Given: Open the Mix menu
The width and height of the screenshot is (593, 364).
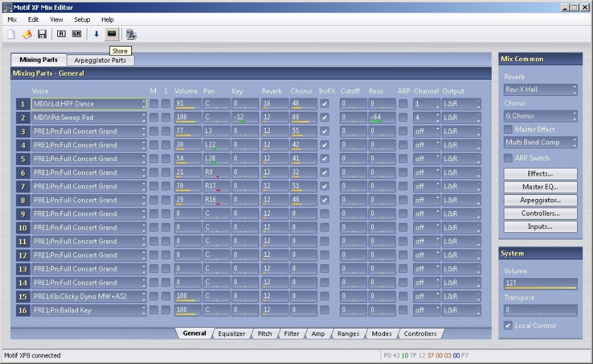Looking at the screenshot, I should click(12, 20).
